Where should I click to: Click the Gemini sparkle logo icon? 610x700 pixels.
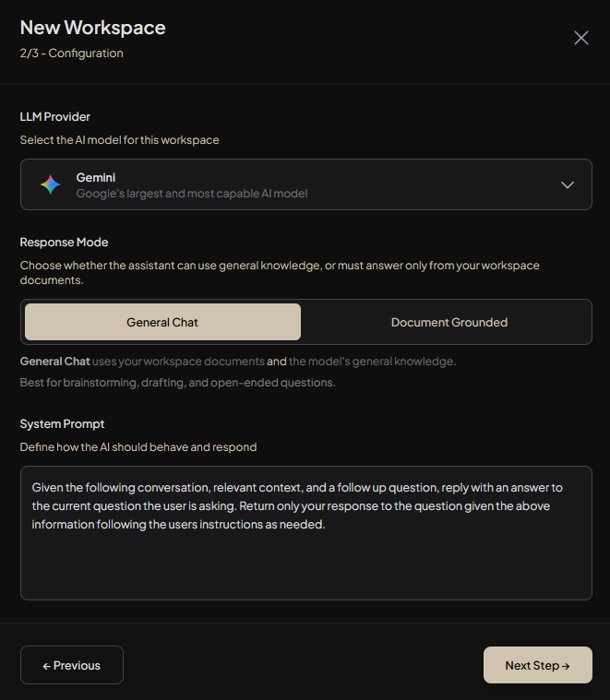pyautogui.click(x=51, y=184)
